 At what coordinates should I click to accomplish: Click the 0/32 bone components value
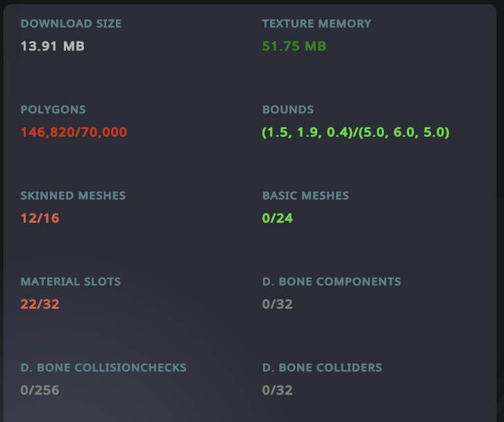tap(277, 305)
